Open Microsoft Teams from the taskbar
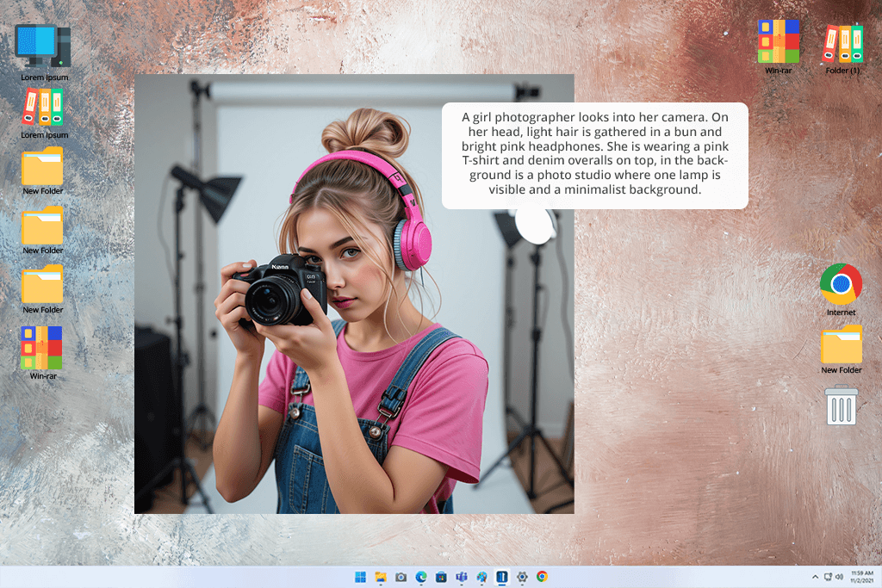Viewport: 882px width, 588px height. pos(462,577)
